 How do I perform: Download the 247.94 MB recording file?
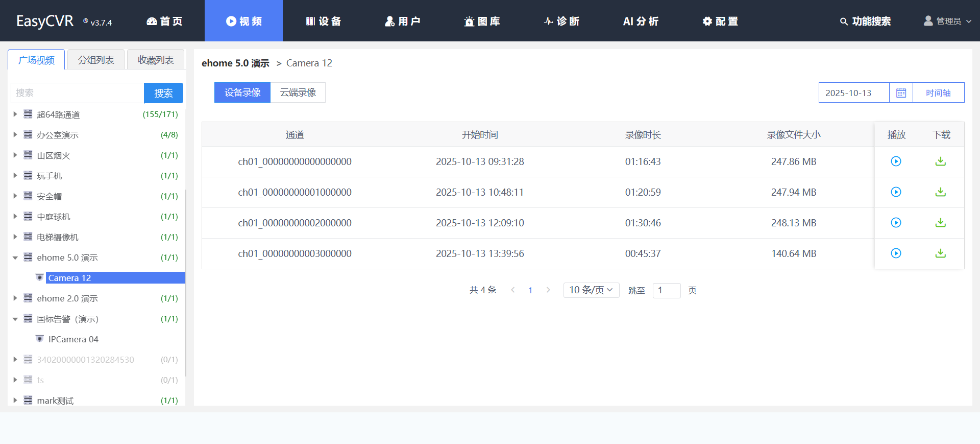click(x=940, y=192)
